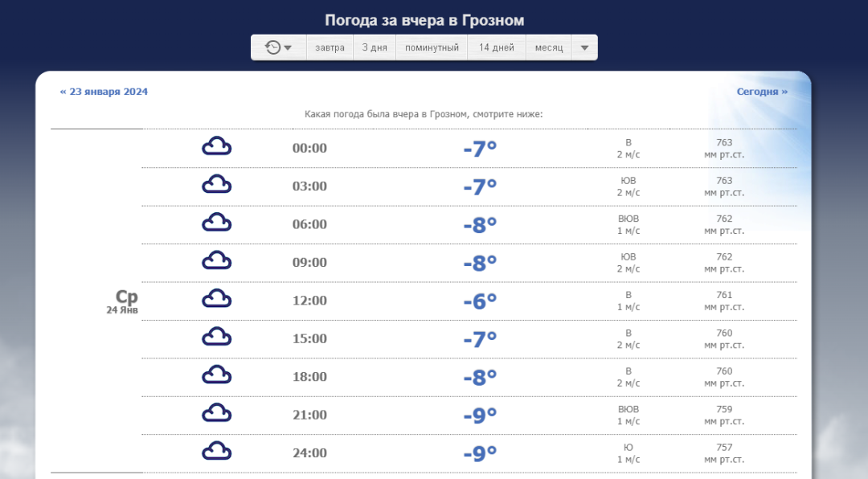Switch to the месяц forecast
This screenshot has width=868, height=479.
(x=549, y=47)
